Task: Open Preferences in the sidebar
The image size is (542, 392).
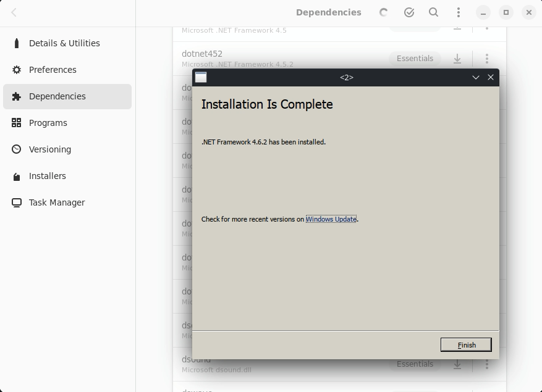Action: [x=67, y=70]
